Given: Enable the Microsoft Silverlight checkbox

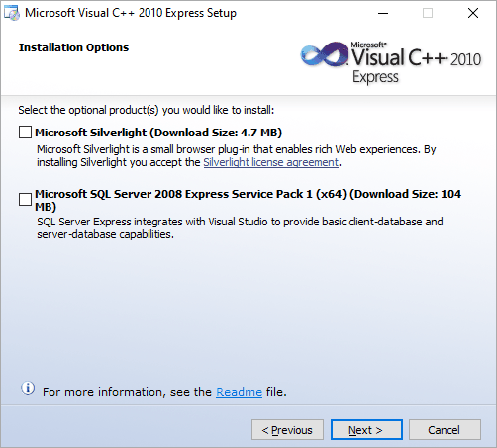Looking at the screenshot, I should tap(25, 133).
